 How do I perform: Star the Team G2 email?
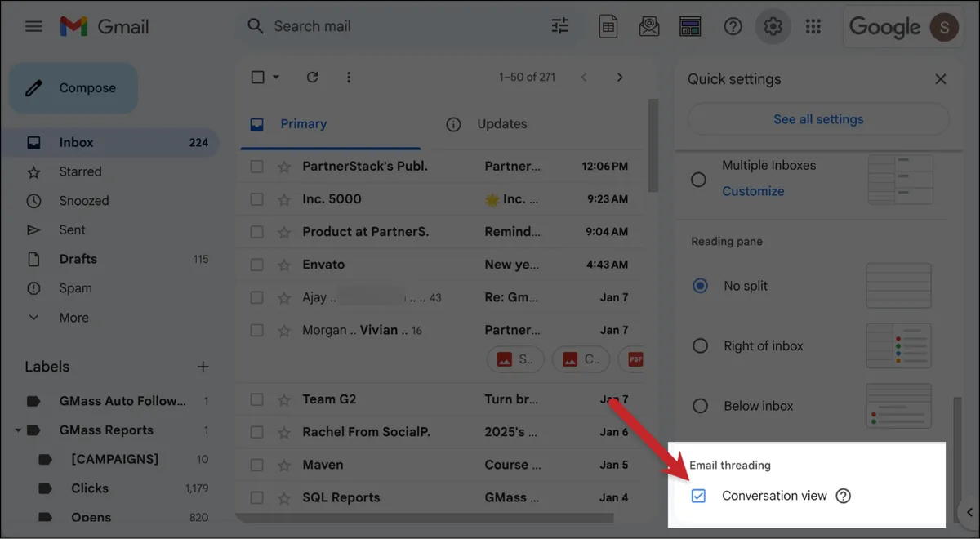[283, 399]
